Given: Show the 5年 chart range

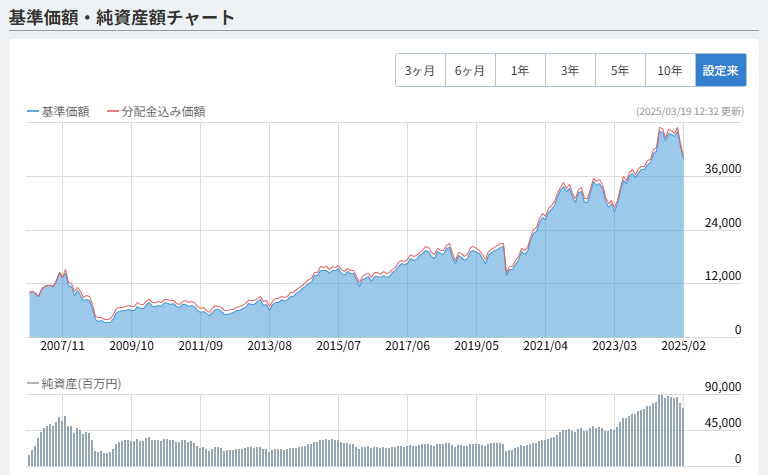Looking at the screenshot, I should coord(620,71).
